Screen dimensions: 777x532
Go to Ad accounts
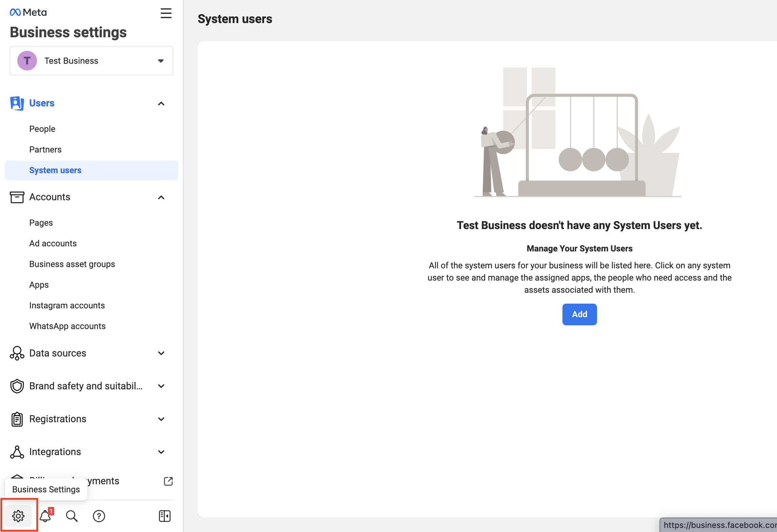coord(53,243)
